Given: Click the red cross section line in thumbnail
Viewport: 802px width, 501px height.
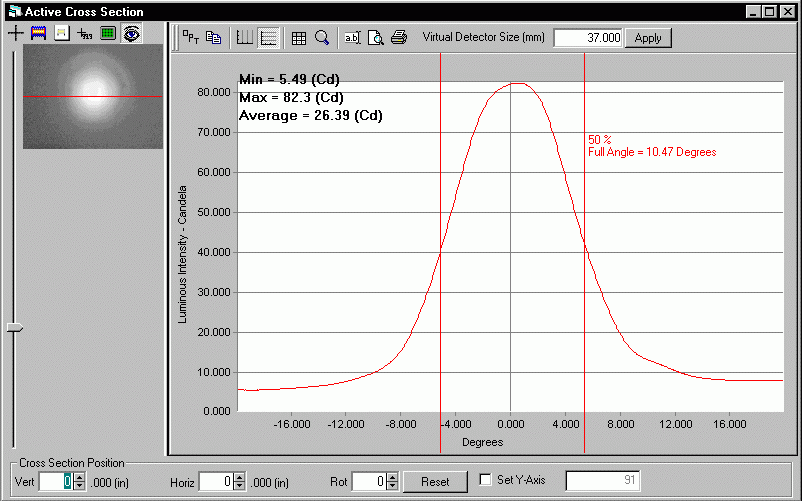Looking at the screenshot, I should click(93, 96).
